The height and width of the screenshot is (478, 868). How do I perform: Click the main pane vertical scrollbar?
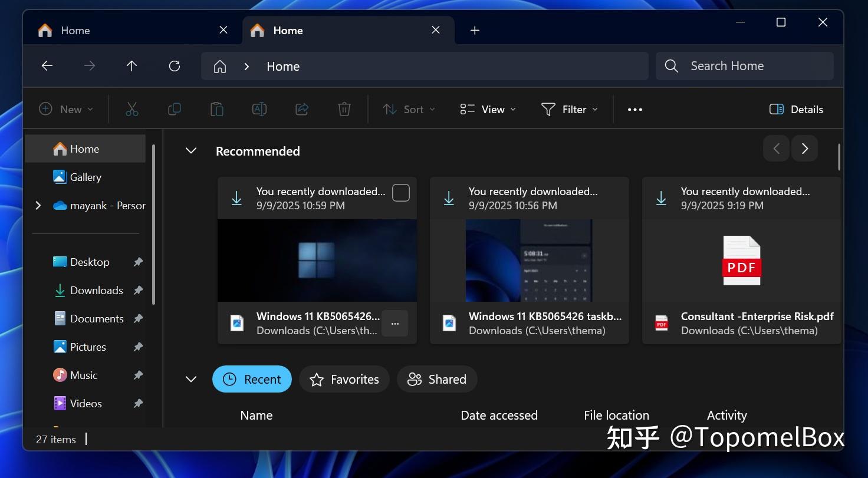(839, 157)
